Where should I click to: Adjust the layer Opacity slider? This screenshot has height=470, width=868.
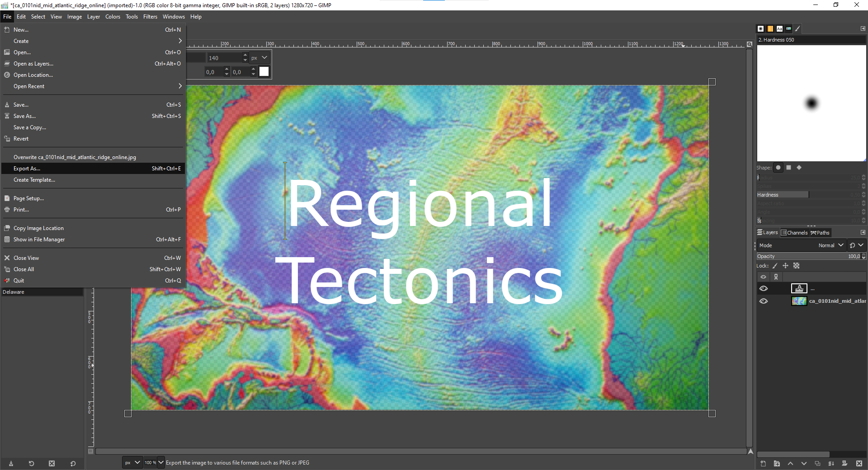pos(809,256)
